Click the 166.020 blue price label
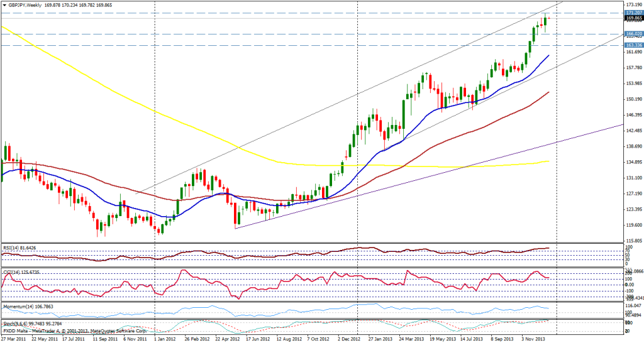This screenshot has width=644, height=343. (x=633, y=33)
